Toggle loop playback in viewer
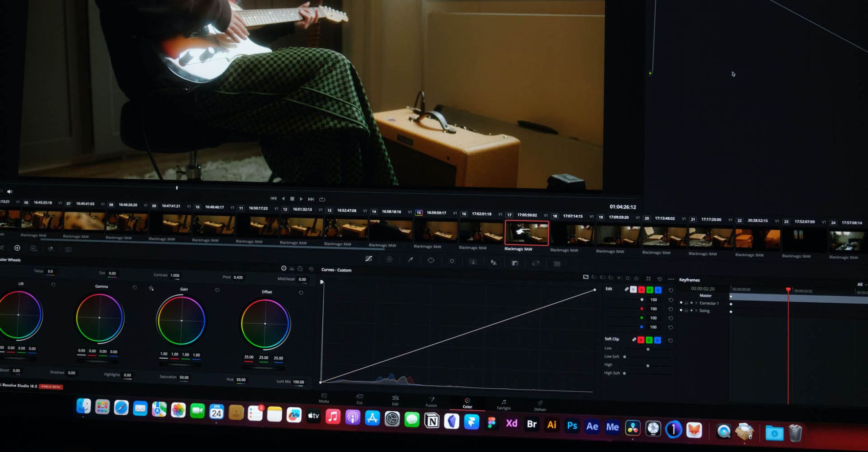The height and width of the screenshot is (452, 868). pyautogui.click(x=322, y=200)
